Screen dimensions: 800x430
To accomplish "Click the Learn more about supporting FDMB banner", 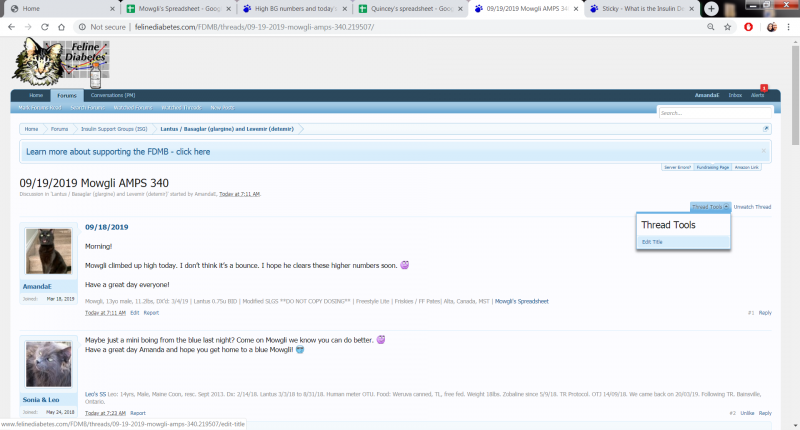I will pyautogui.click(x=118, y=152).
